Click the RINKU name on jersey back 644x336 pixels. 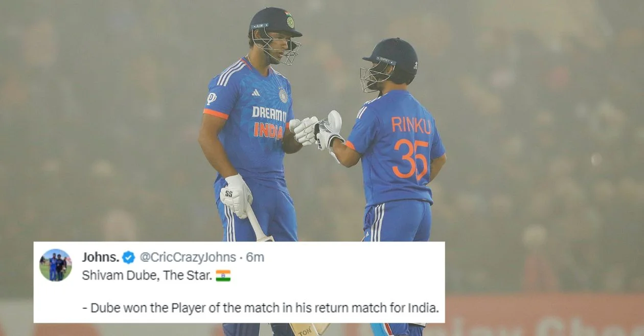[x=411, y=125]
